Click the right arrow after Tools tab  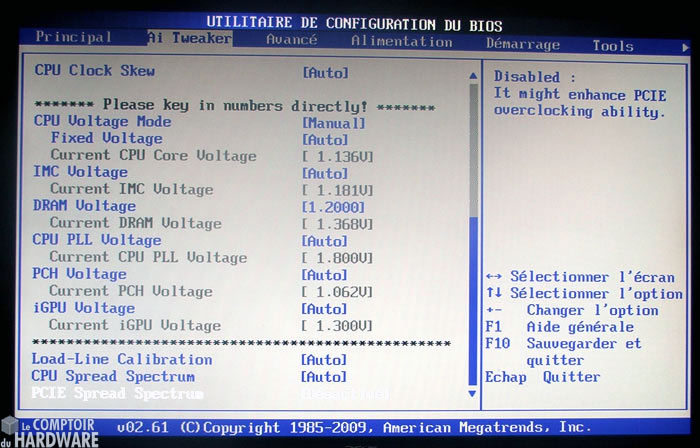point(686,47)
